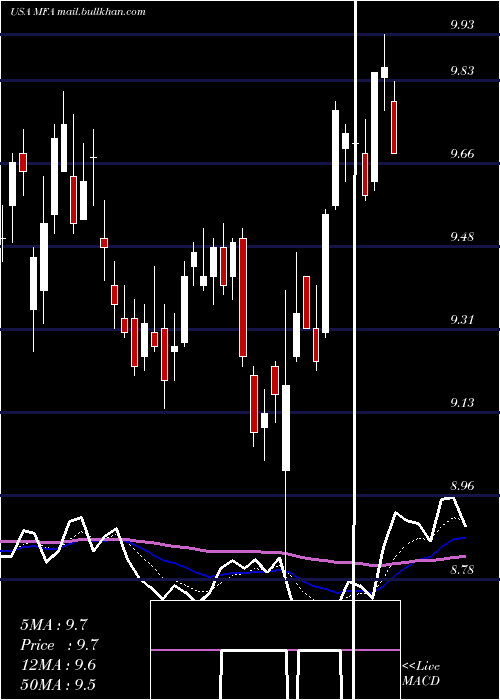The height and width of the screenshot is (700, 500).
Task: Click the 8.78 price axis label
Action: 462,569
